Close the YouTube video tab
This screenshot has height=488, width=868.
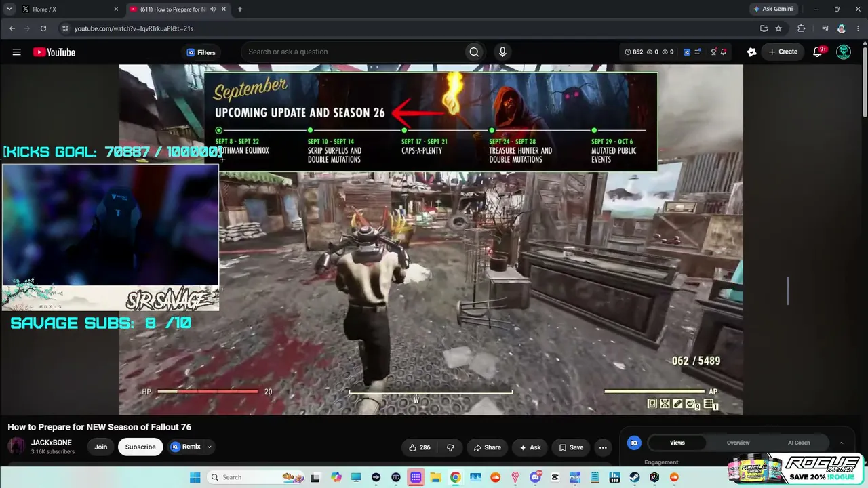(x=223, y=9)
